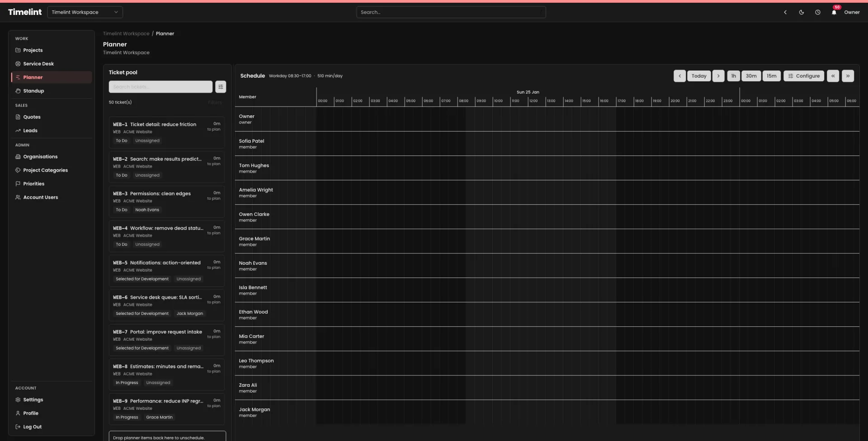Click the schedule history clock icon
The height and width of the screenshot is (441, 868).
tap(818, 12)
